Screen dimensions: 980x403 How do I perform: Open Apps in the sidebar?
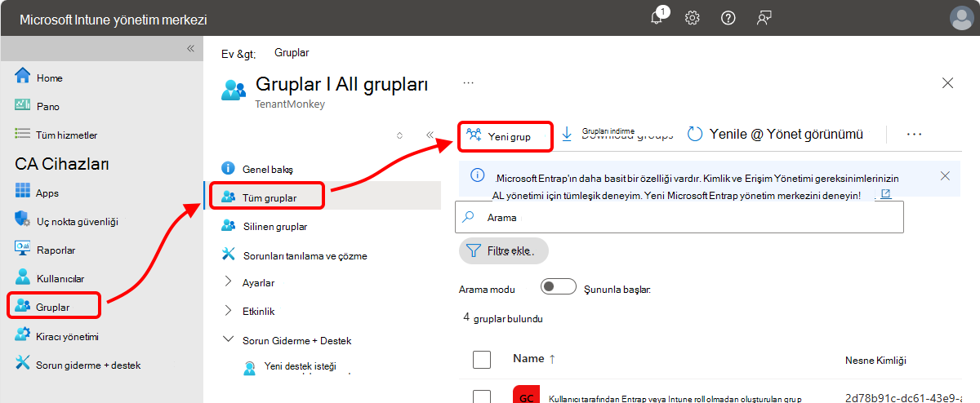coord(47,193)
